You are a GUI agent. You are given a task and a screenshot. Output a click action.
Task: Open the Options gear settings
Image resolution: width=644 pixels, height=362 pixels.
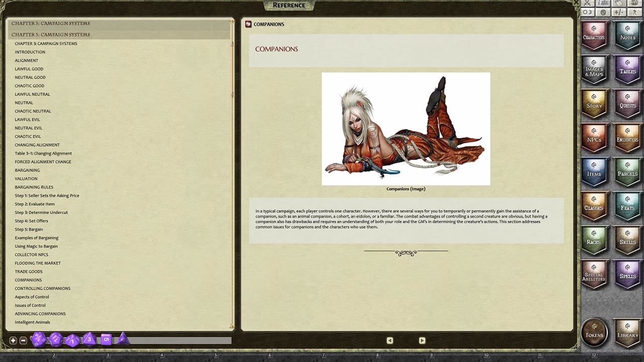coord(602,13)
